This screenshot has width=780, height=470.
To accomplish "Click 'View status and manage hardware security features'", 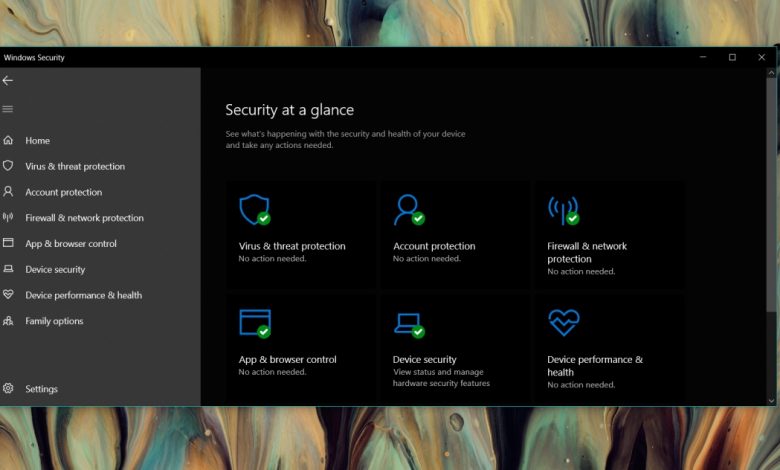I will tap(441, 377).
